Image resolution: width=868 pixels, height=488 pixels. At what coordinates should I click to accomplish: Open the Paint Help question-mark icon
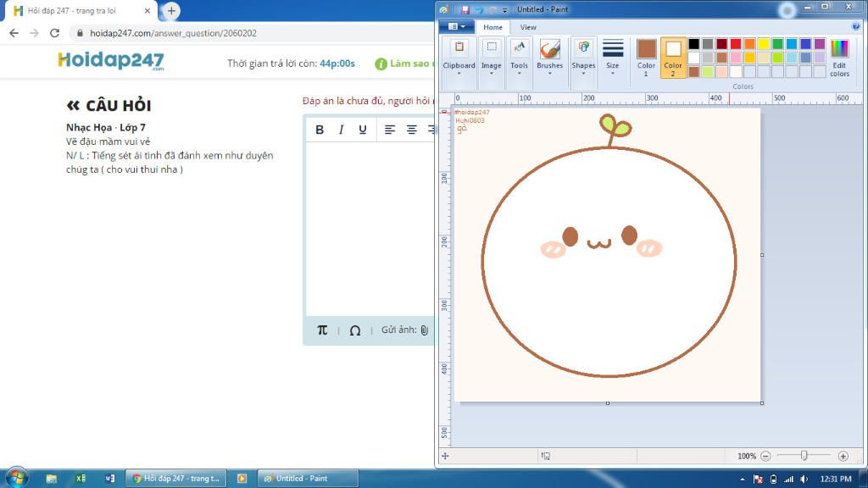click(x=856, y=26)
